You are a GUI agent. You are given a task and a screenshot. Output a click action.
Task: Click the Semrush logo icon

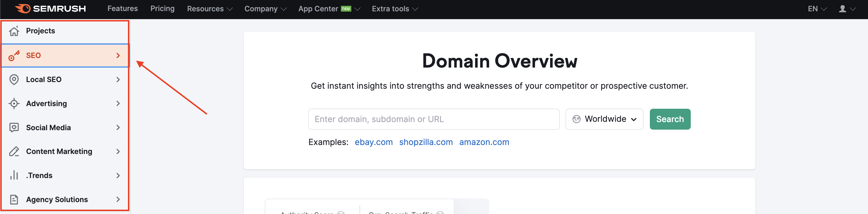pos(23,8)
